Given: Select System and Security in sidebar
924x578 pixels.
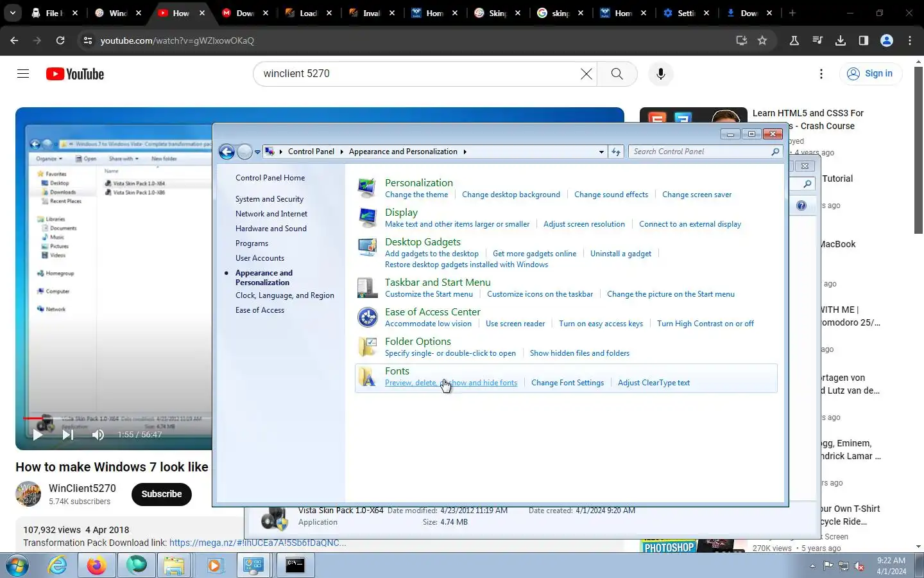Looking at the screenshot, I should coord(269,199).
